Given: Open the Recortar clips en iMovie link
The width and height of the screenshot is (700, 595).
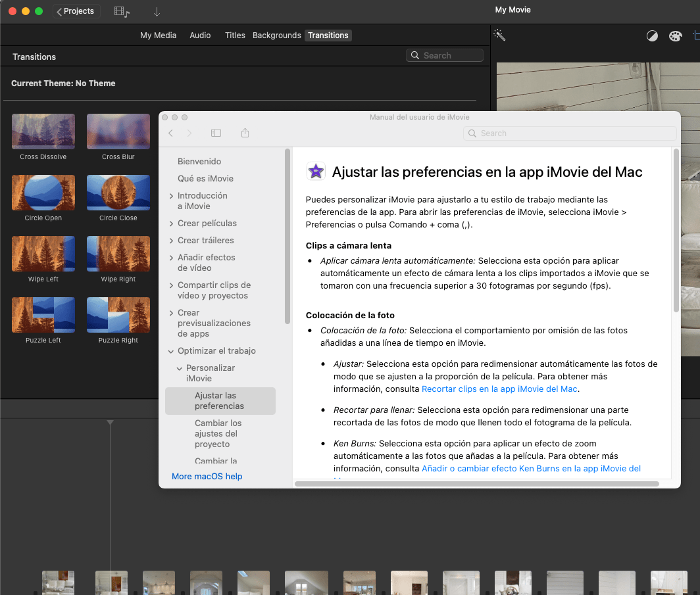Looking at the screenshot, I should (499, 389).
